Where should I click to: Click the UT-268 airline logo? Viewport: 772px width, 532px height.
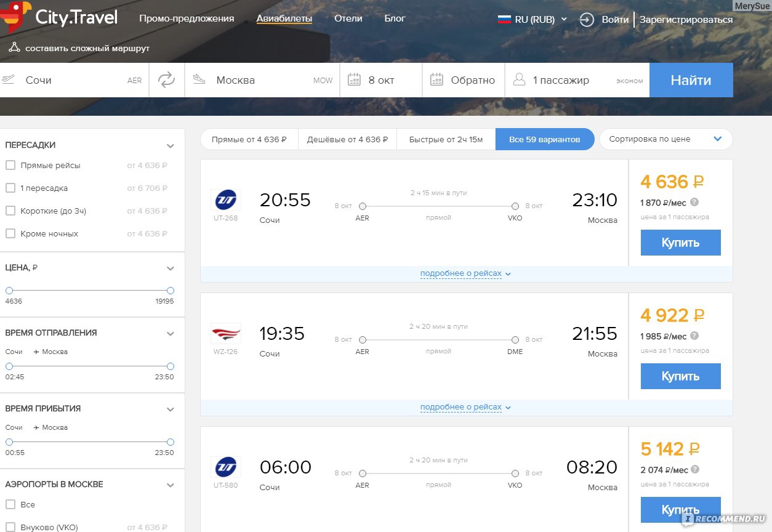pyautogui.click(x=226, y=199)
